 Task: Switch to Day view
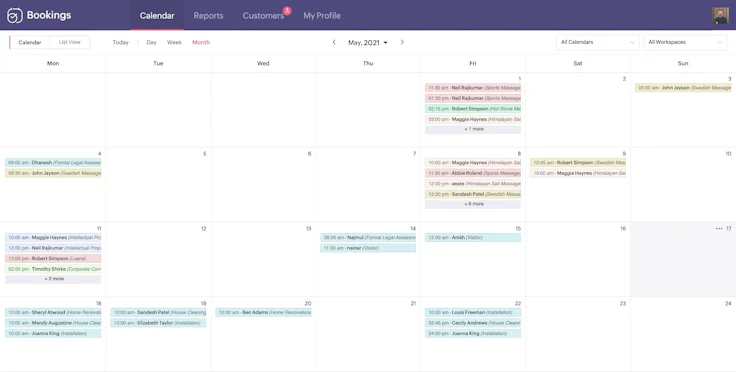151,42
